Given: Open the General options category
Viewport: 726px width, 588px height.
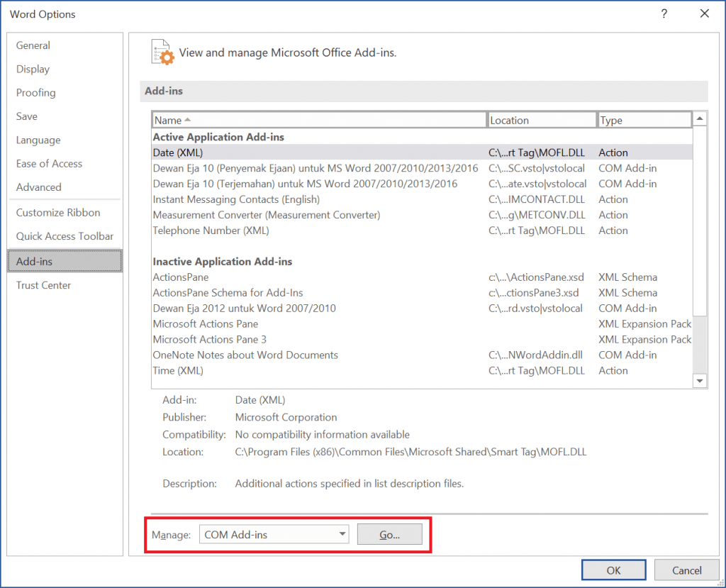Looking at the screenshot, I should (33, 45).
